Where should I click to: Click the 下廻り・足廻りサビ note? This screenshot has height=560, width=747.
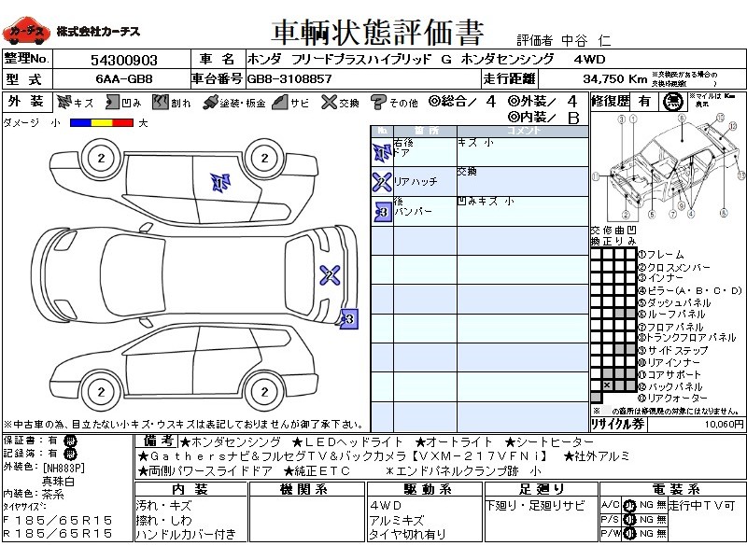tap(534, 506)
